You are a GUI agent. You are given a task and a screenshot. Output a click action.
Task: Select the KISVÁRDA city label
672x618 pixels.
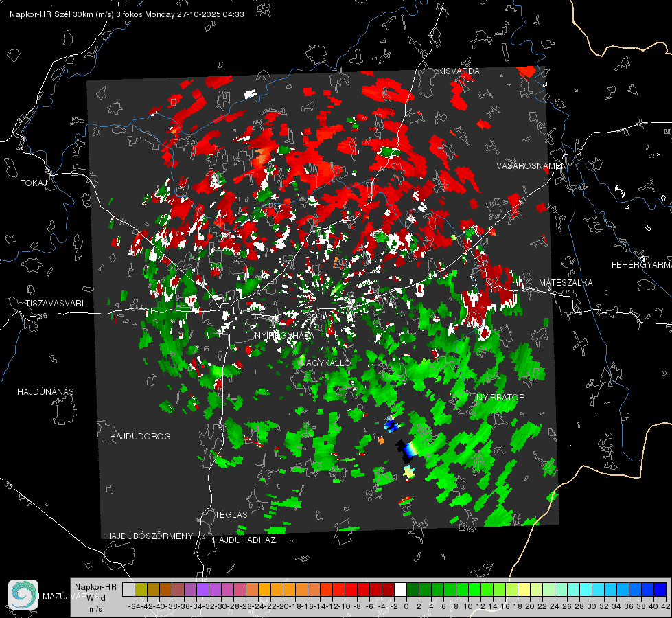(458, 71)
